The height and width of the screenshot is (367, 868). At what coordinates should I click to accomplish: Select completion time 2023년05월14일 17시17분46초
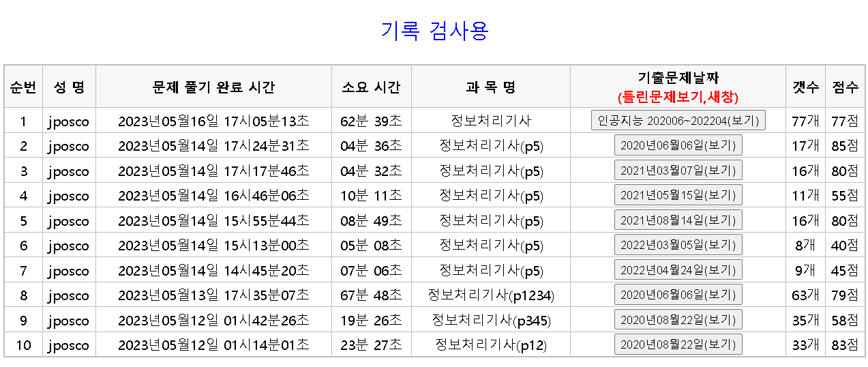(x=213, y=171)
